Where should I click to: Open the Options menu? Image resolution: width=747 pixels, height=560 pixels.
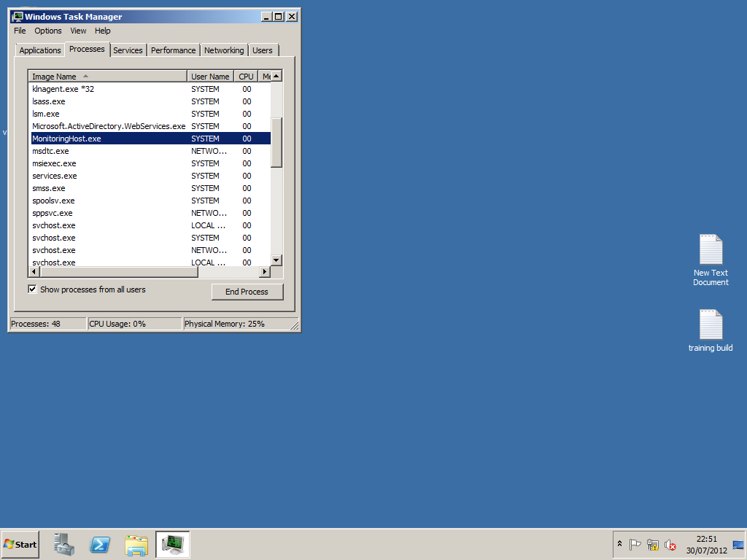(x=47, y=31)
